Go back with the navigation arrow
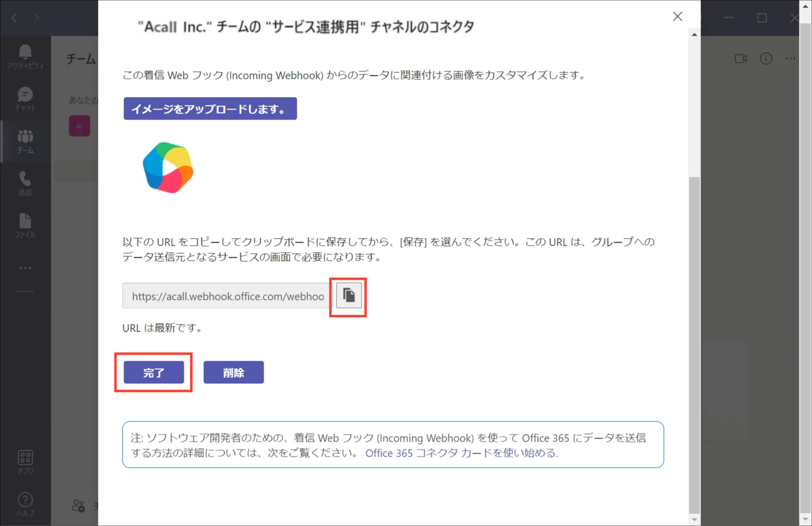The height and width of the screenshot is (526, 812). tap(15, 18)
